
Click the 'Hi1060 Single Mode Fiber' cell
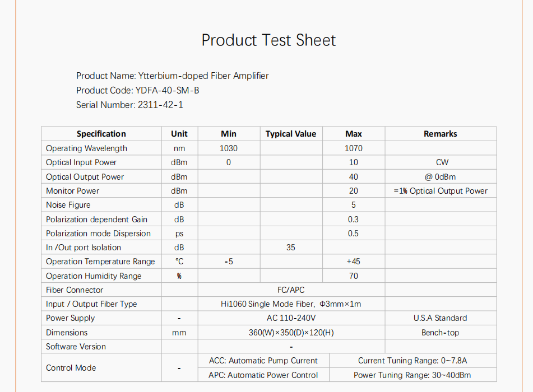tap(291, 304)
